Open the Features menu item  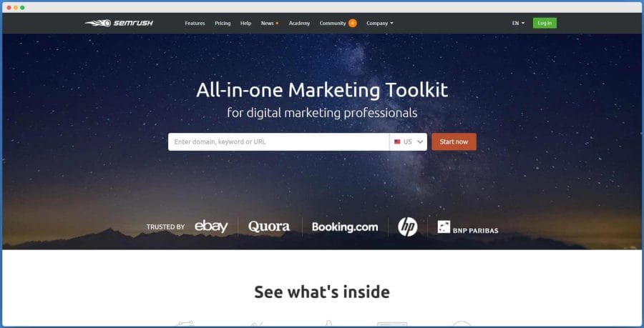[x=195, y=24]
